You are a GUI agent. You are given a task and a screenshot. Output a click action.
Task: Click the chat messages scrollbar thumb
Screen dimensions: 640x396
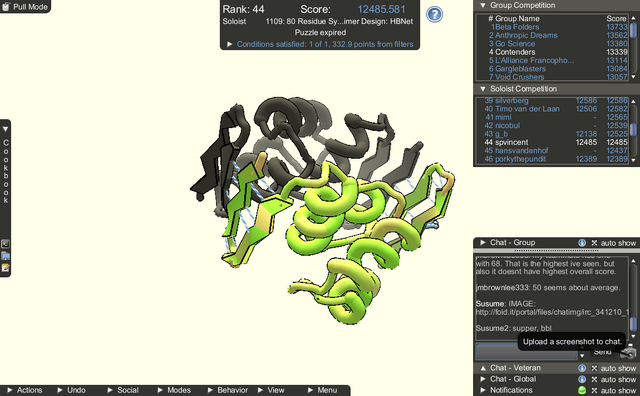tap(633, 324)
